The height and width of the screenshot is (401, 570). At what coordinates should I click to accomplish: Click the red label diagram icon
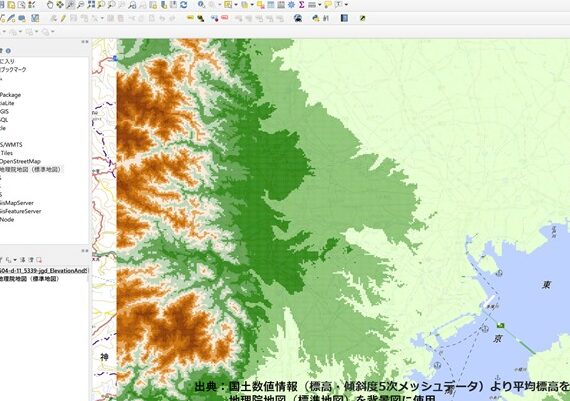pos(224,17)
